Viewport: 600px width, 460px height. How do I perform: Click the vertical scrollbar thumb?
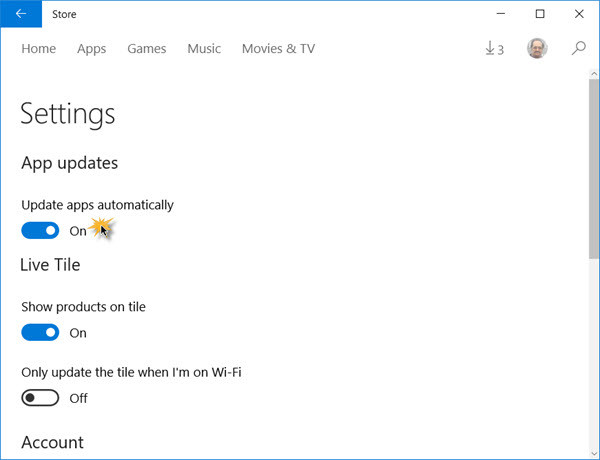(x=594, y=169)
